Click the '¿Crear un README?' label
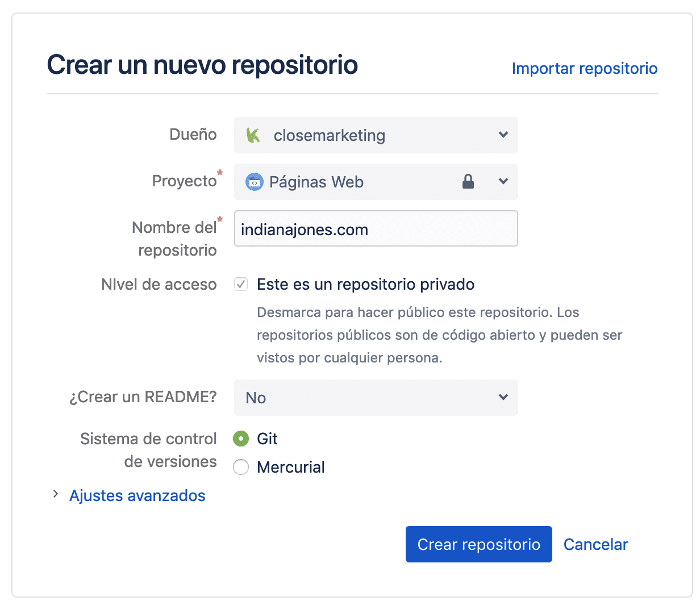Viewport: 700px width, 609px height. tap(143, 397)
